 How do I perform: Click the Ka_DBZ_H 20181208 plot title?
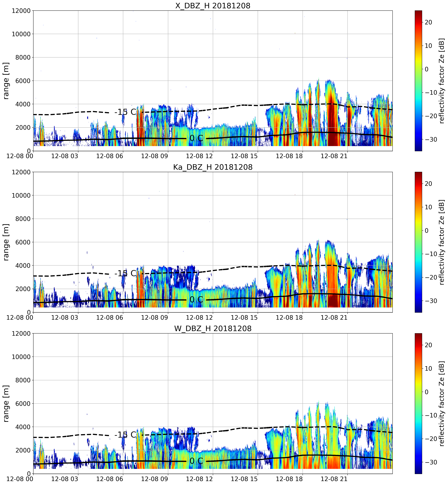click(x=213, y=167)
